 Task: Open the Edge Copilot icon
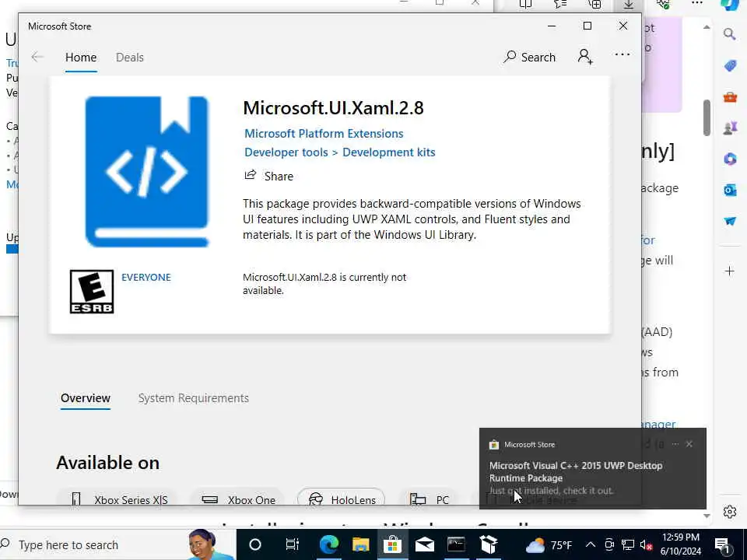(x=729, y=5)
